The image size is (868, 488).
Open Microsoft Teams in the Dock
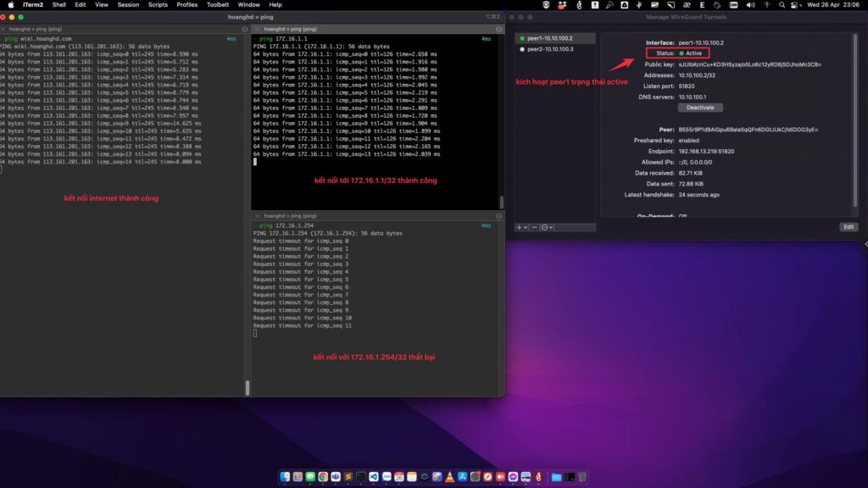pos(336,477)
